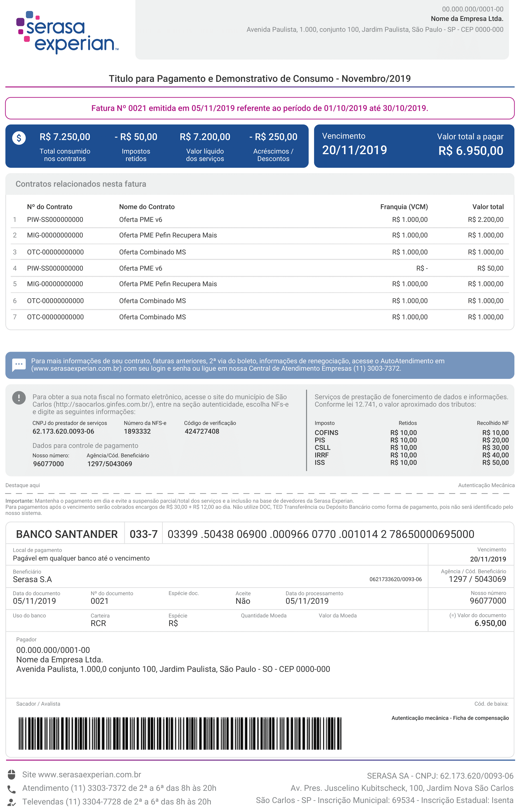
Task: Click Beneficiário Serasa S.A
Action: pos(32,579)
